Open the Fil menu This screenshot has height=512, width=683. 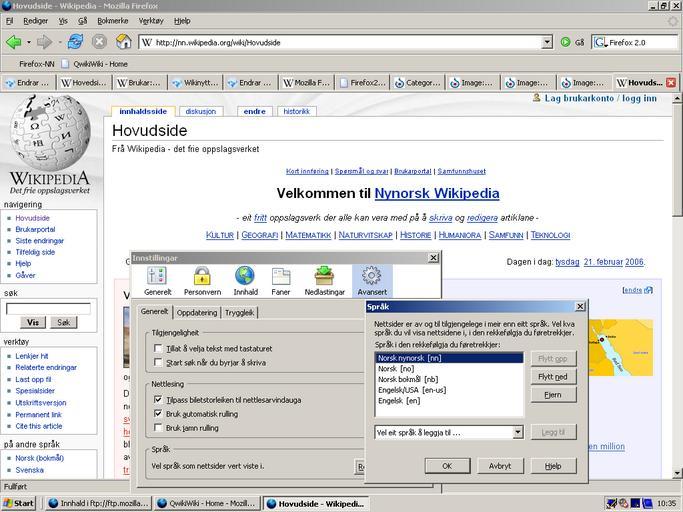coord(10,20)
